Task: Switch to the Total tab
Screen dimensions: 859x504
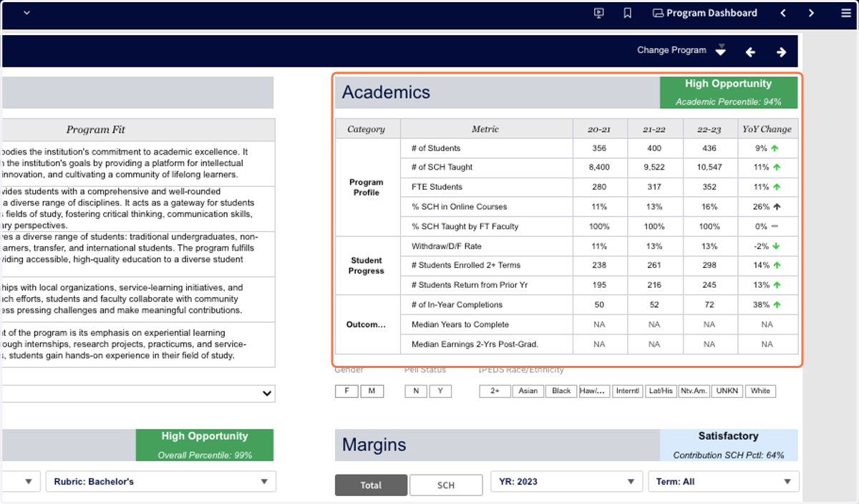Action: pos(371,485)
